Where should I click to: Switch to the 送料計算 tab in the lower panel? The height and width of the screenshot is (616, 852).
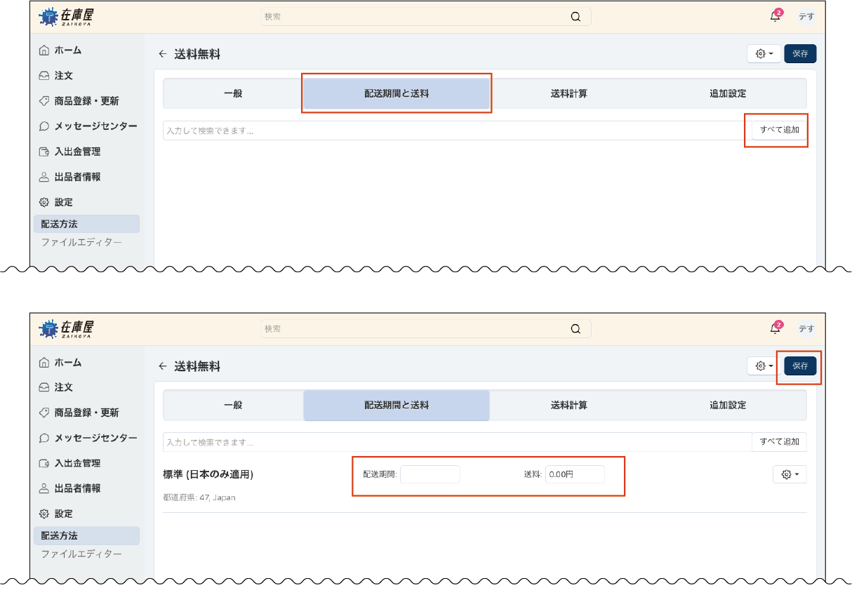point(569,406)
